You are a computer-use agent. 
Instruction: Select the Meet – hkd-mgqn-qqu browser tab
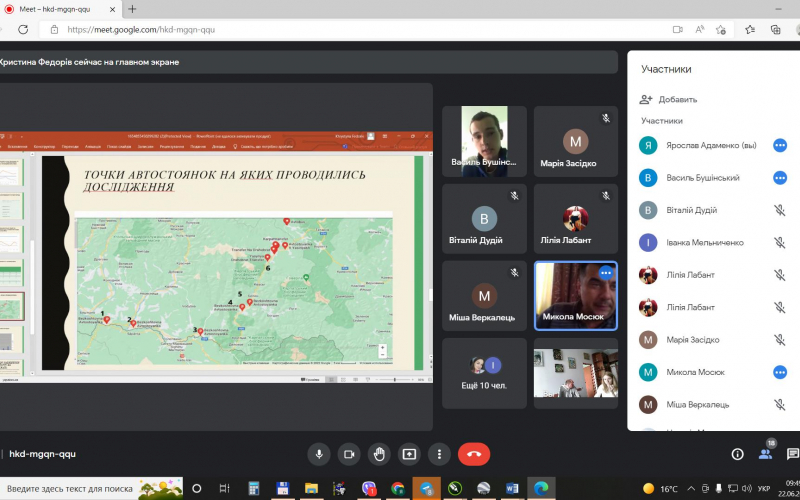coord(60,9)
